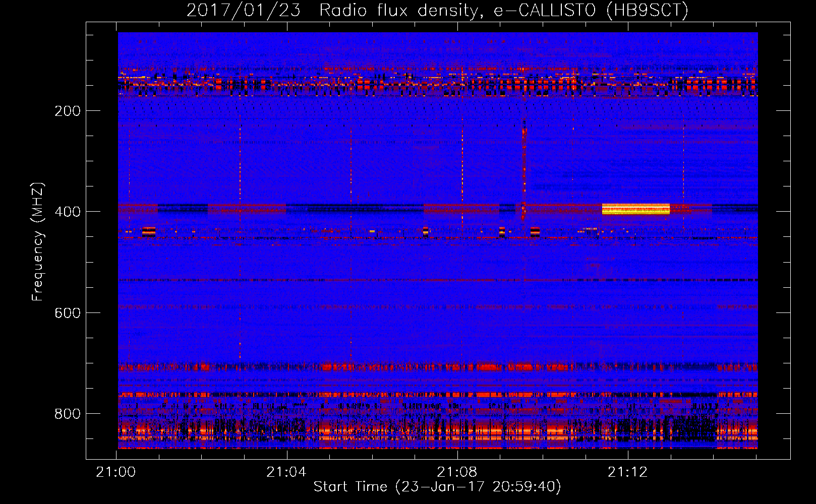Screen dimensions: 816x504
Task: Click the 800 frequency tick label
Action: 68,414
